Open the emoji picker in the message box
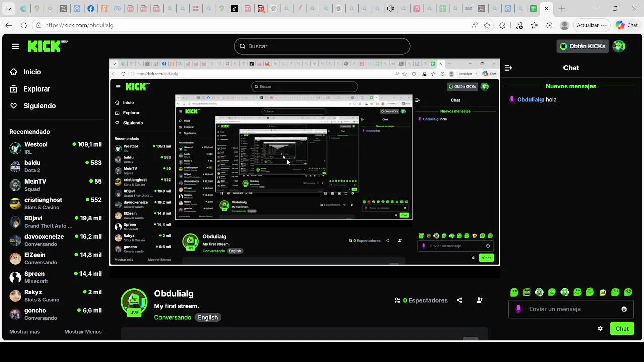This screenshot has width=644, height=362. coord(624,309)
